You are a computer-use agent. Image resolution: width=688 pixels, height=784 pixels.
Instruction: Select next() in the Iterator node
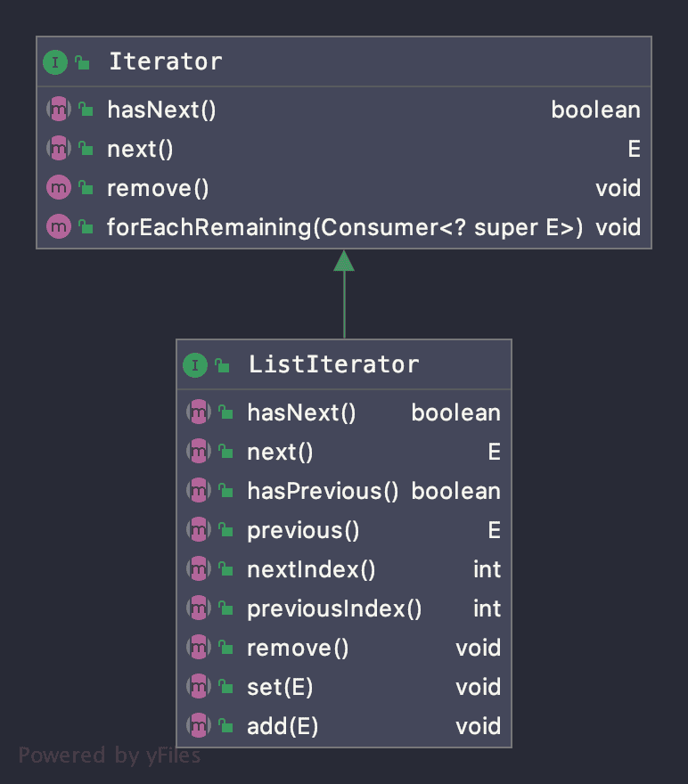(140, 149)
